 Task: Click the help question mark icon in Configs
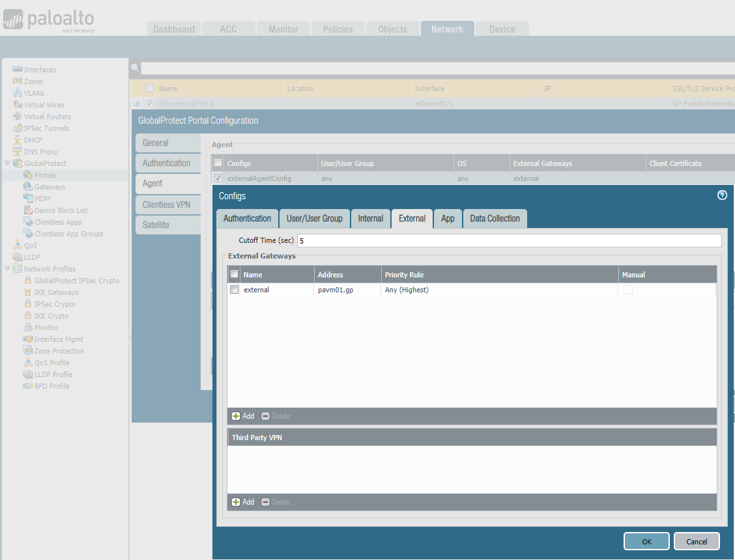pyautogui.click(x=722, y=195)
